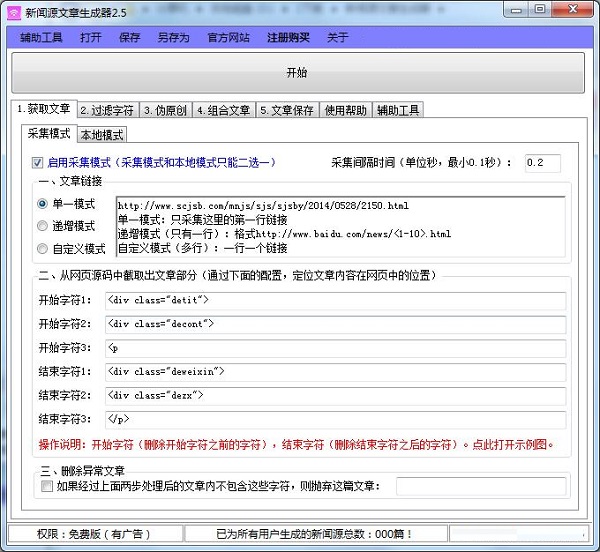Click the large 开始 button

click(298, 73)
